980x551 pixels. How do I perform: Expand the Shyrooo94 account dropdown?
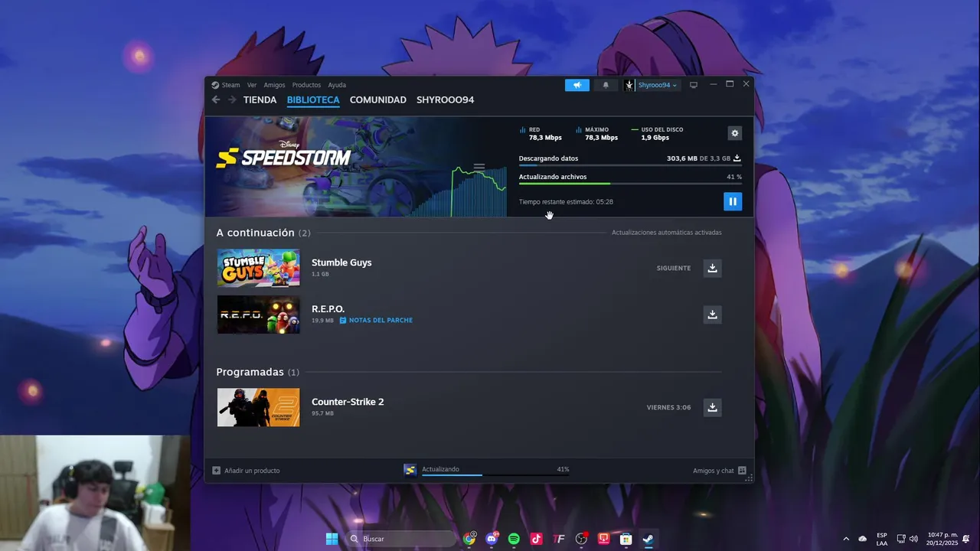pyautogui.click(x=658, y=85)
